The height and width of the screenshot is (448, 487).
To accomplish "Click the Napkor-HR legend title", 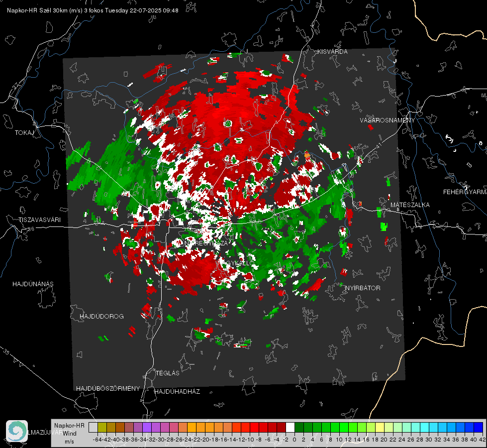I will pyautogui.click(x=69, y=425).
